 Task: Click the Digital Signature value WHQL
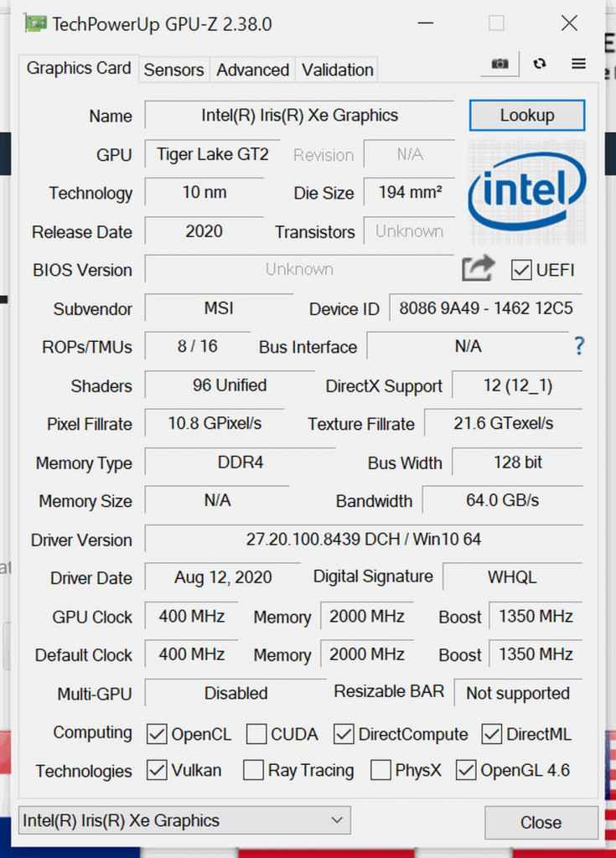point(513,576)
